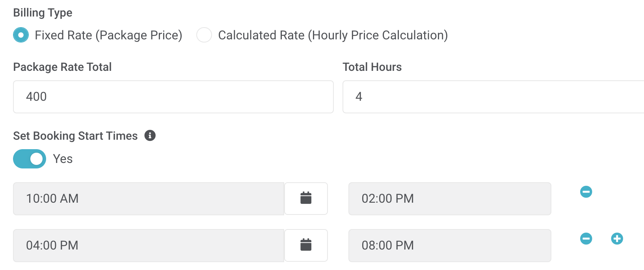Click the "Fixed Rate (Package Price)" label text
Image resolution: width=644 pixels, height=270 pixels.
(108, 35)
